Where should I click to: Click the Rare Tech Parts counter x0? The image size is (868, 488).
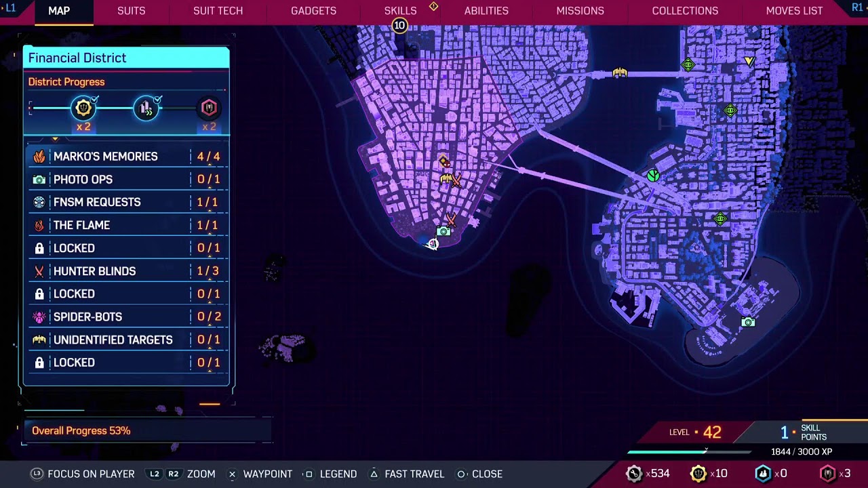pyautogui.click(x=771, y=474)
